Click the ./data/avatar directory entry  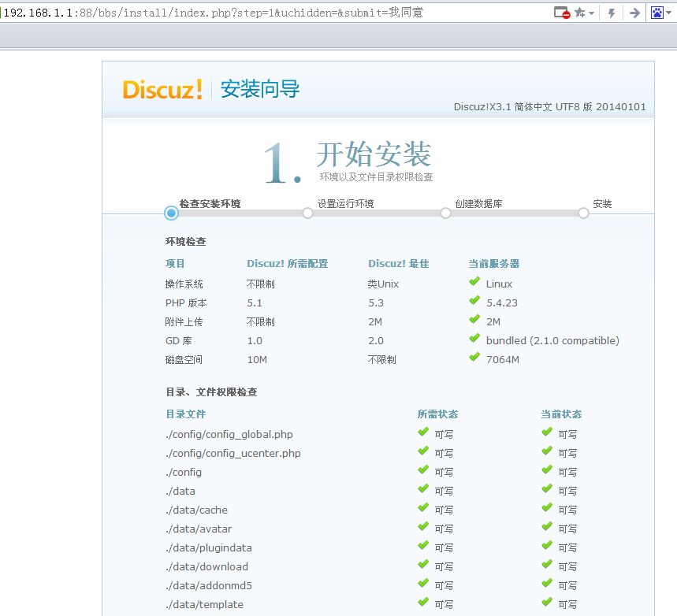pos(199,529)
